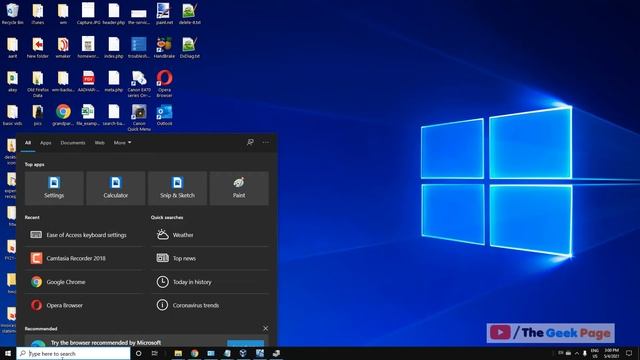Select the Chrome grandpar... desktop shortcut
The height and width of the screenshot is (360, 640).
63,115
